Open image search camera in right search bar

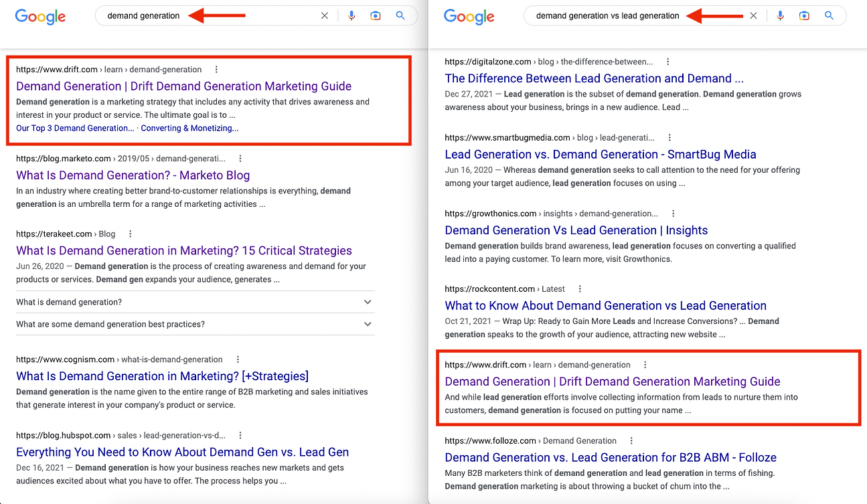pos(804,15)
